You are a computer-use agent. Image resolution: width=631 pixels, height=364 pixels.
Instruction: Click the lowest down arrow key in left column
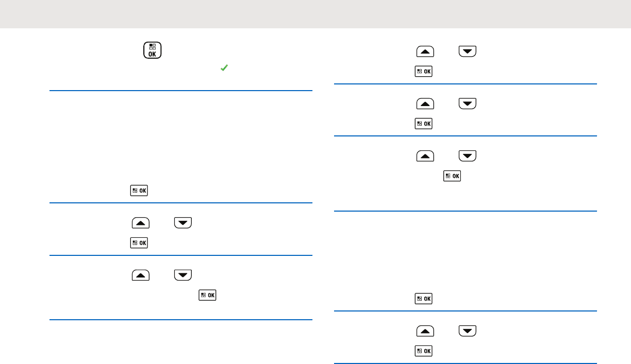point(183,275)
